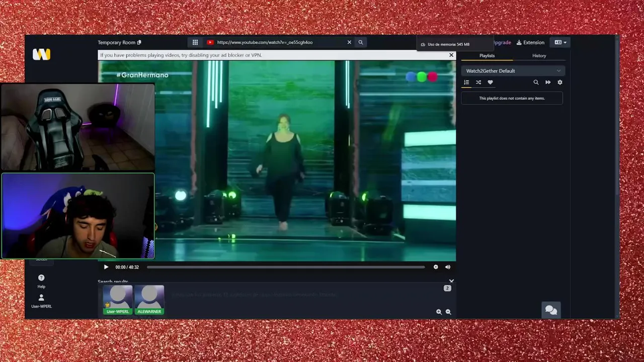The height and width of the screenshot is (362, 644).
Task: Click the Extension download button
Action: pos(530,42)
